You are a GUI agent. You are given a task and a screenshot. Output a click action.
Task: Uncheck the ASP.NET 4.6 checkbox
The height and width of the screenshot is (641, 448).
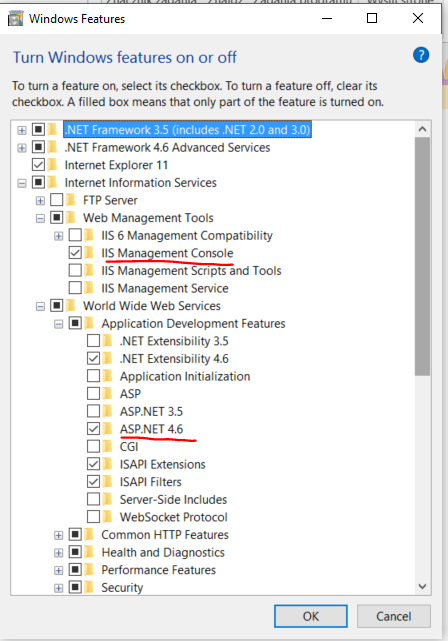coord(93,428)
